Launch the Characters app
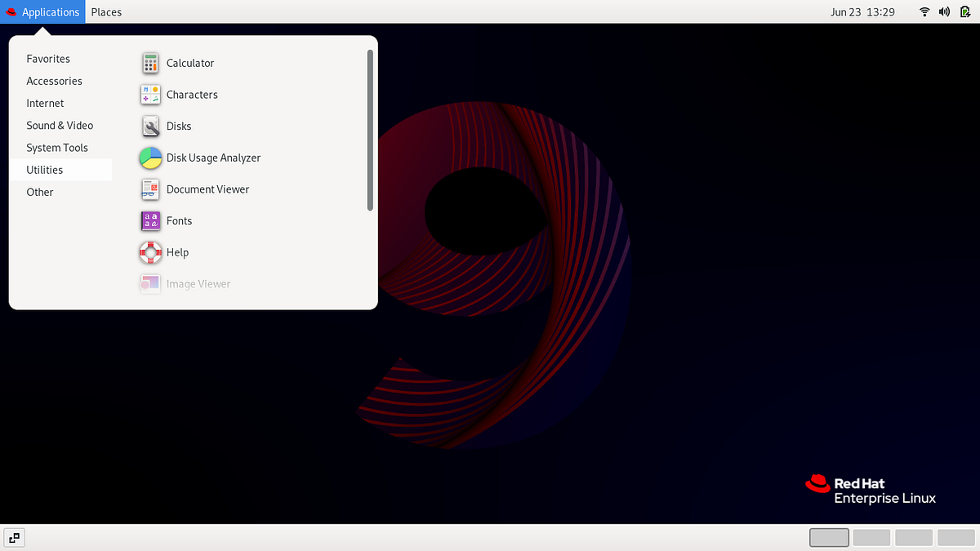Screen dimensions: 980x551 coord(191,94)
